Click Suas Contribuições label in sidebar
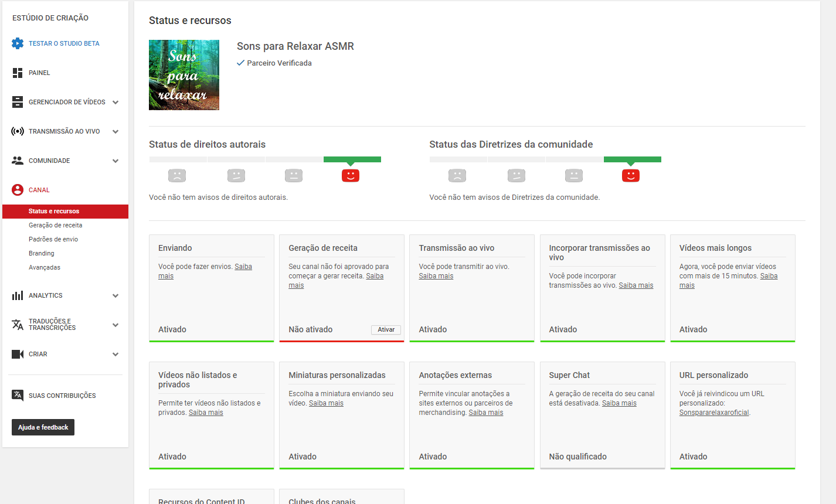The width and height of the screenshot is (836, 504). (x=62, y=396)
